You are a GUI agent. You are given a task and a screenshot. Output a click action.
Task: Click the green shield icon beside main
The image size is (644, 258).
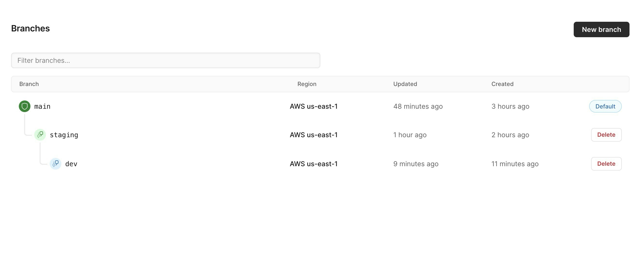[24, 106]
